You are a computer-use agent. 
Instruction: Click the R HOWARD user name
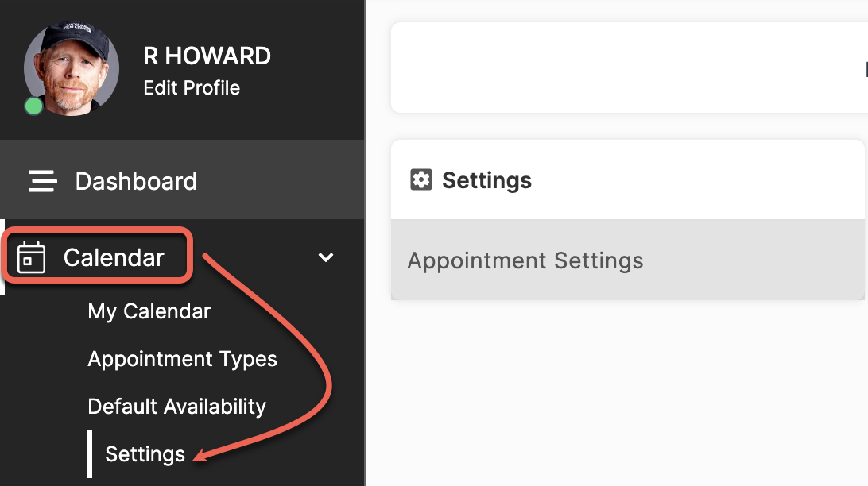coord(207,56)
